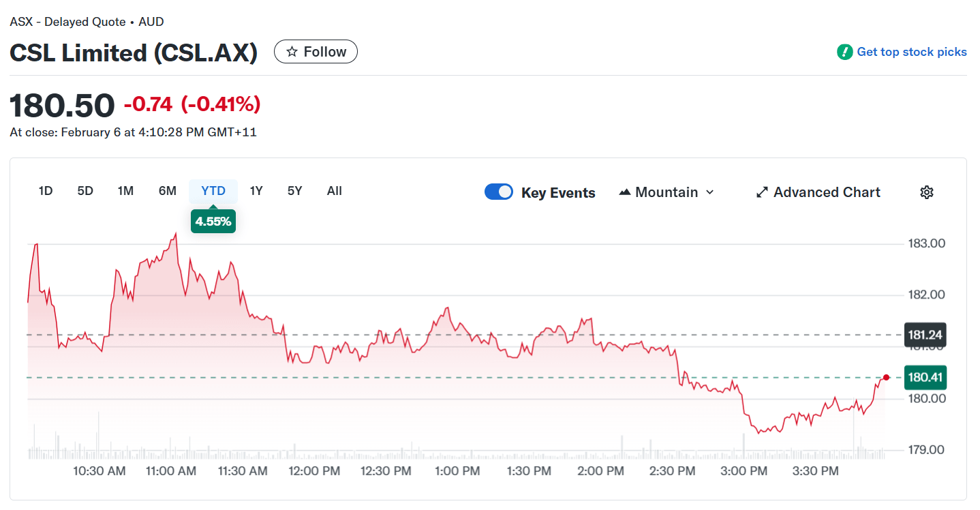Select the 5Y range tab

pos(294,191)
